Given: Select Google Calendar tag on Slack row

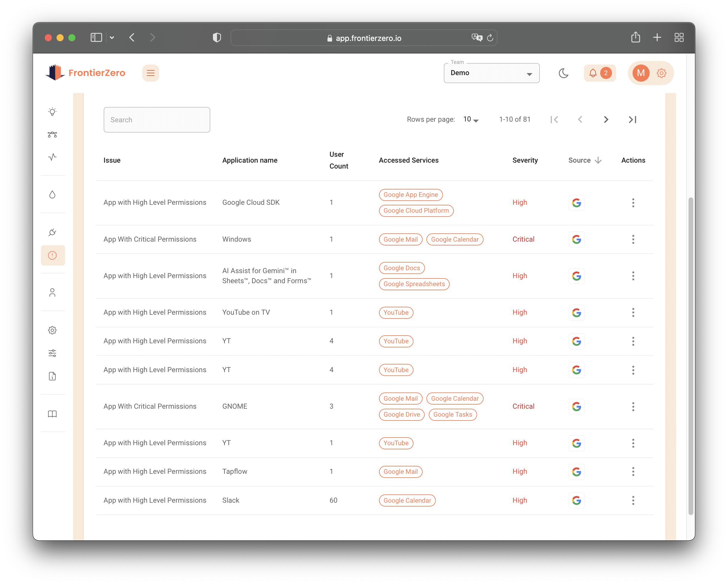Looking at the screenshot, I should pyautogui.click(x=407, y=500).
